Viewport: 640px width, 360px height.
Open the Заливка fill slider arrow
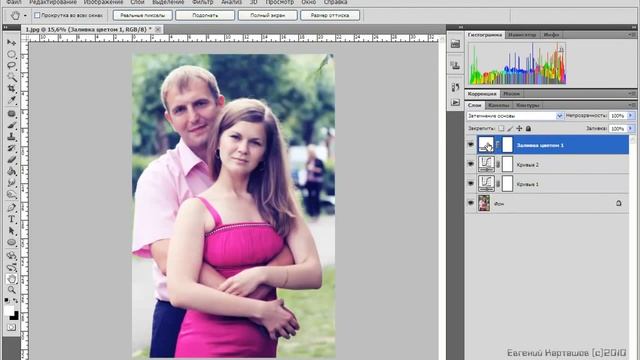pyautogui.click(x=631, y=129)
